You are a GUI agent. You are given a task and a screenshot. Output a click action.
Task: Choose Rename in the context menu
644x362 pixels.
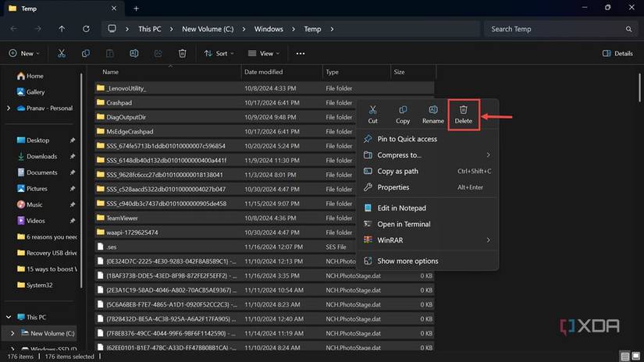point(433,115)
